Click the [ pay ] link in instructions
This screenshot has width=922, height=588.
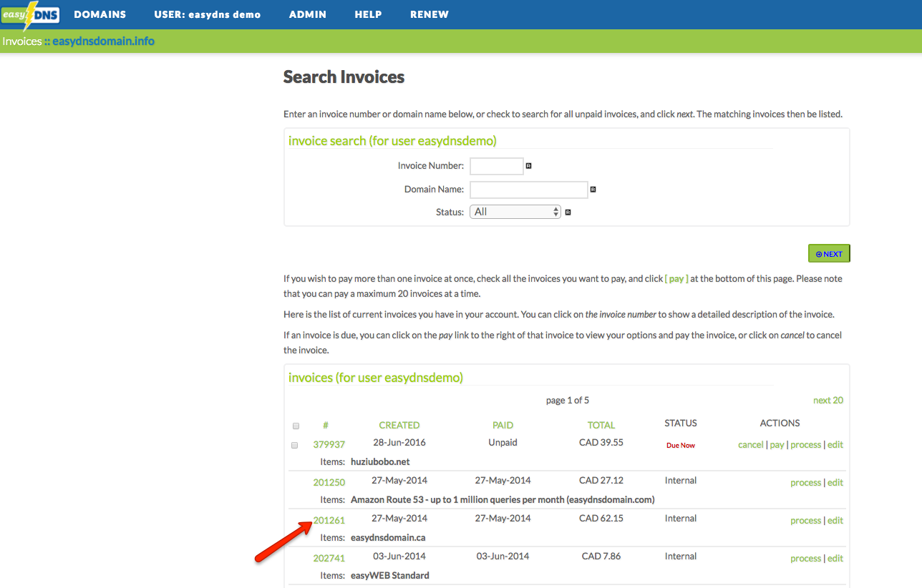pos(676,279)
